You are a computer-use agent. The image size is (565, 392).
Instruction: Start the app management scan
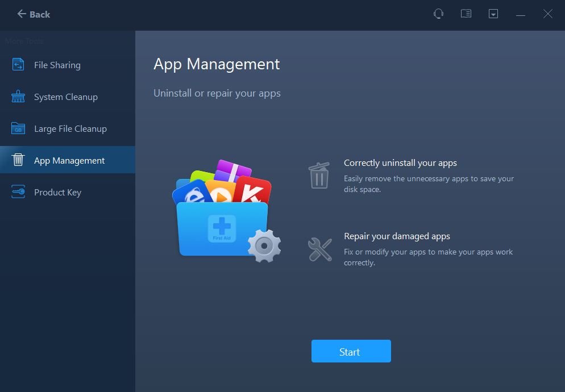pyautogui.click(x=351, y=351)
